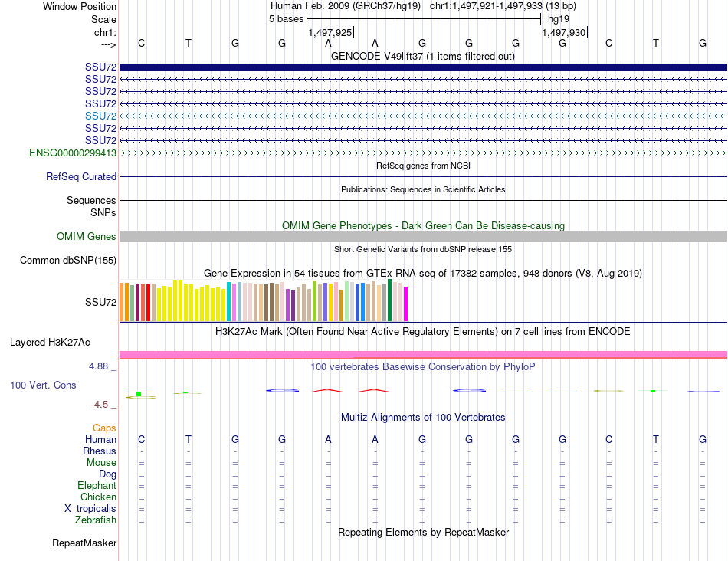The width and height of the screenshot is (728, 561).
Task: Click the thick dark-blue SSU72 exon bar
Action: (423, 67)
